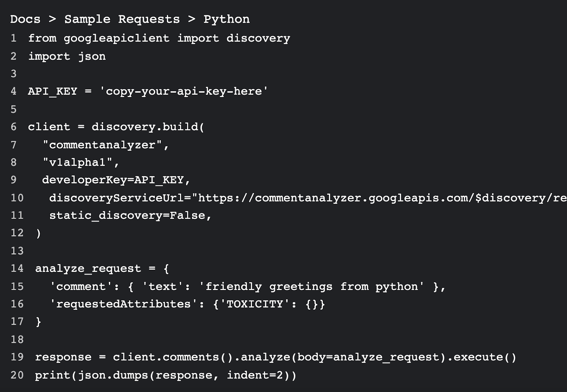Click the googleapiclient module name
Image resolution: width=567 pixels, height=392 pixels.
point(116,38)
